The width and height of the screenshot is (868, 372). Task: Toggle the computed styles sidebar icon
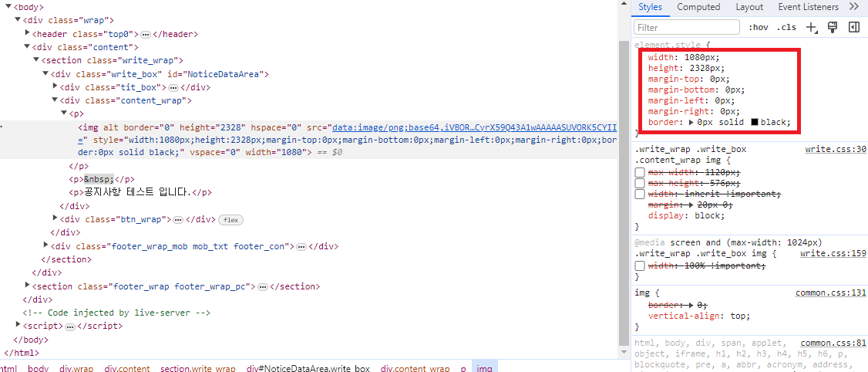(853, 27)
